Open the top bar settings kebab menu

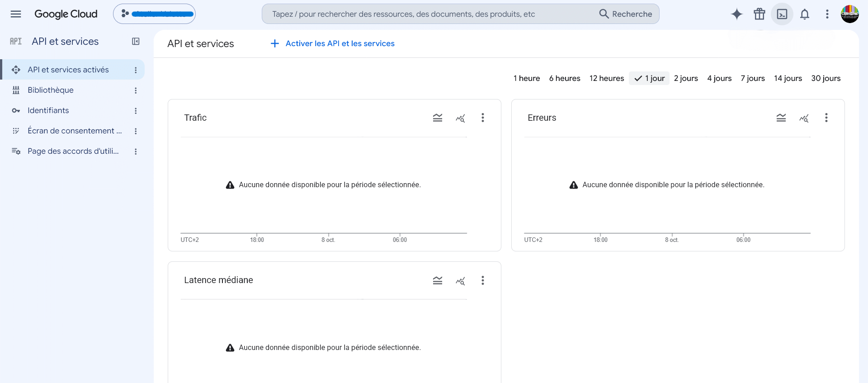827,14
